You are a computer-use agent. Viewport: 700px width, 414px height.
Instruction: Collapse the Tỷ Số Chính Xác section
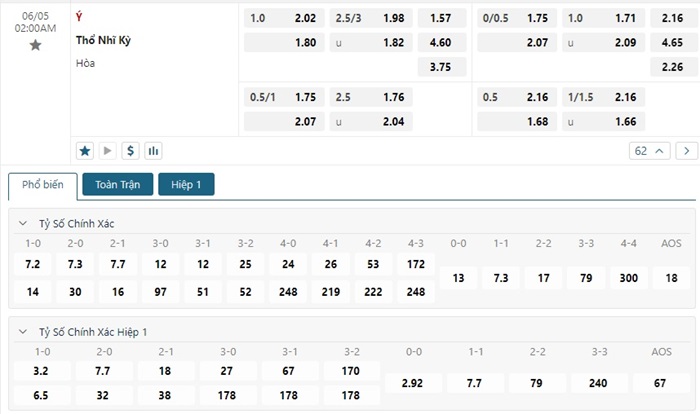coord(24,223)
